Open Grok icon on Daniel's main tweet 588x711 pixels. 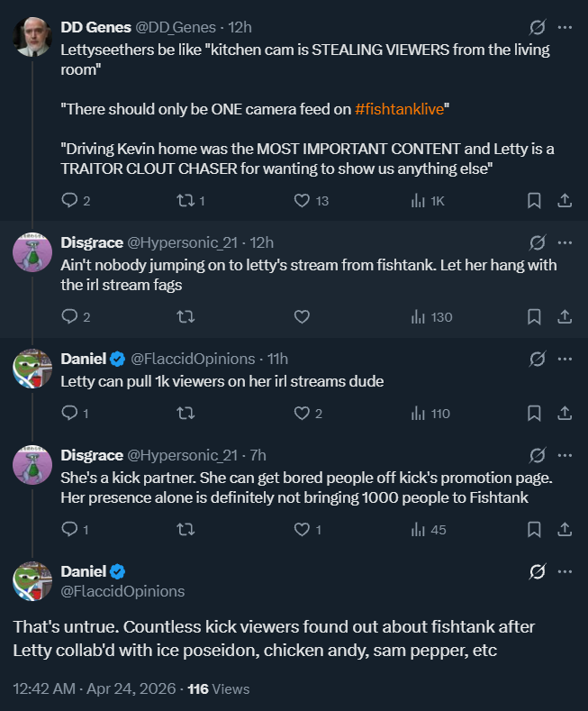tap(538, 571)
